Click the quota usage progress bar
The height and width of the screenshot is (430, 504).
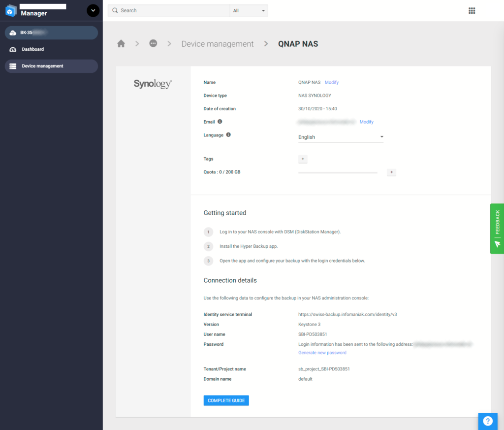[338, 173]
